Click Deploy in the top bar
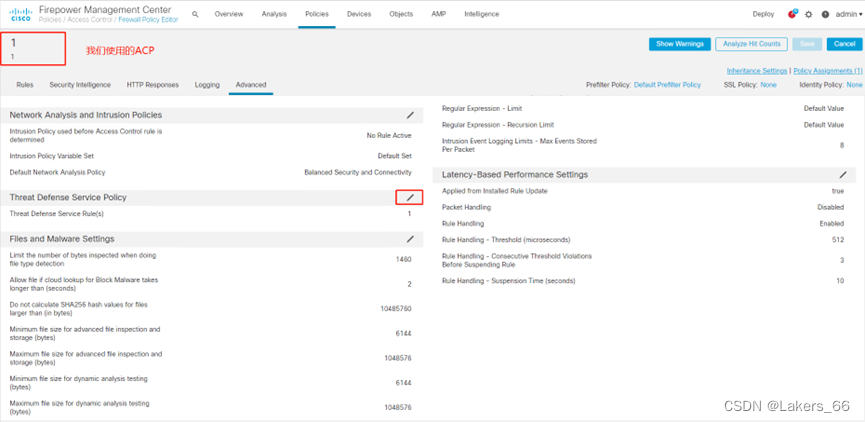 click(763, 14)
